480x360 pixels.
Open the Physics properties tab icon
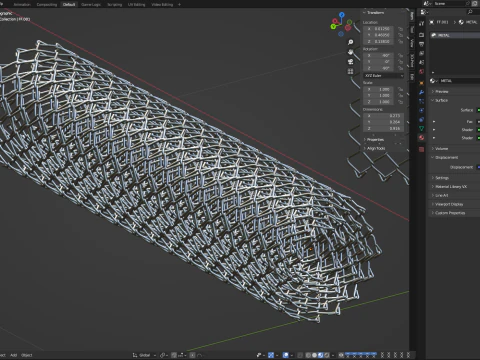422,110
